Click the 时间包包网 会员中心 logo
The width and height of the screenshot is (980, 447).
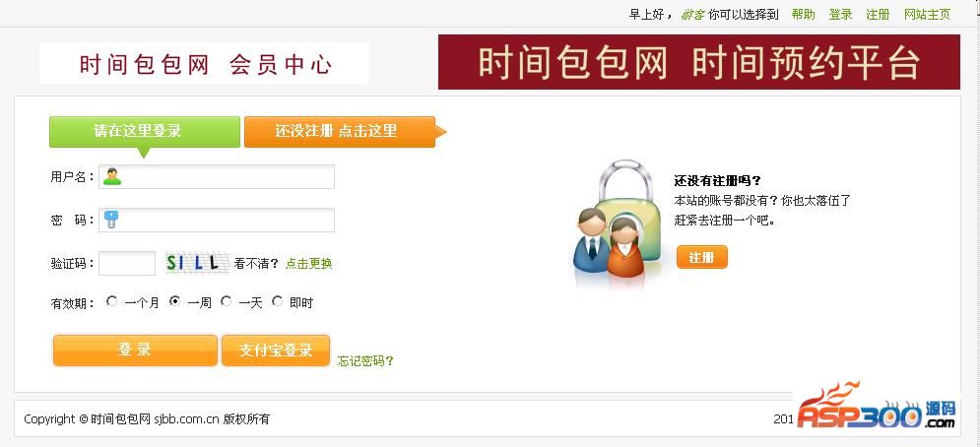tap(204, 63)
